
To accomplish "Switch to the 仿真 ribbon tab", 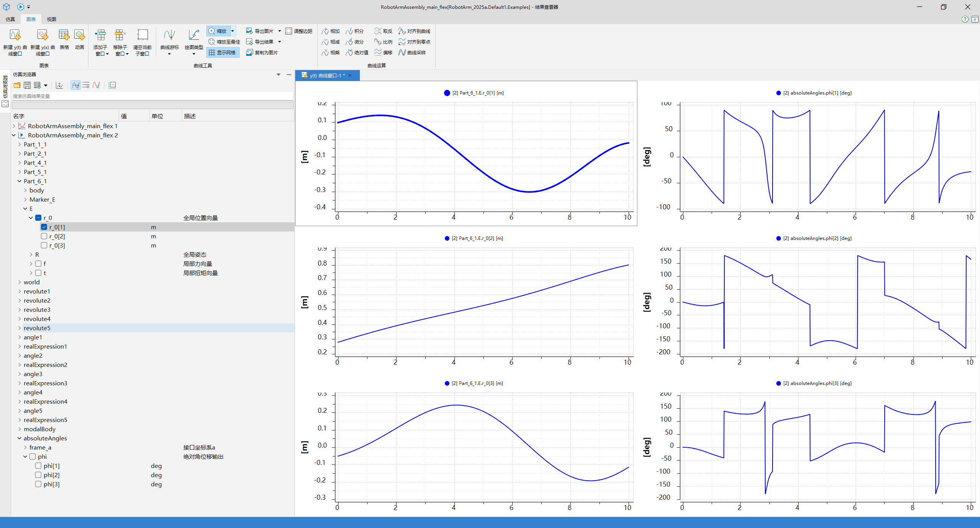I will click(x=11, y=19).
